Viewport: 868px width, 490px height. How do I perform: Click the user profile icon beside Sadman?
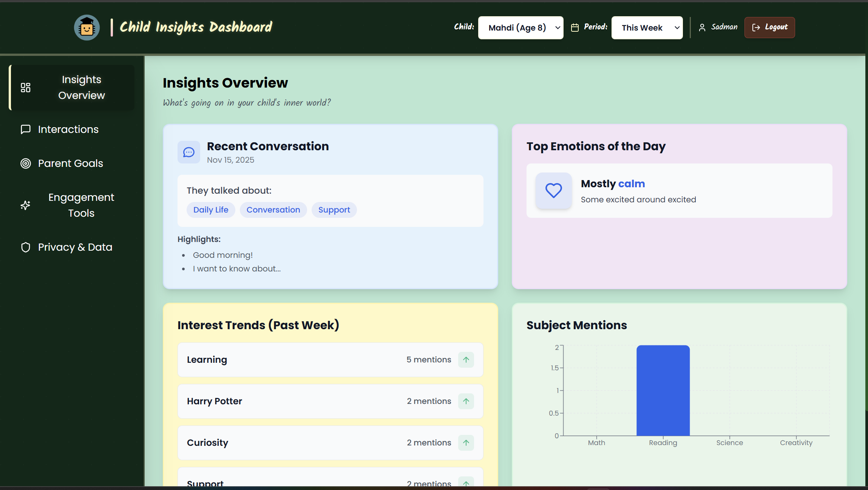702,28
